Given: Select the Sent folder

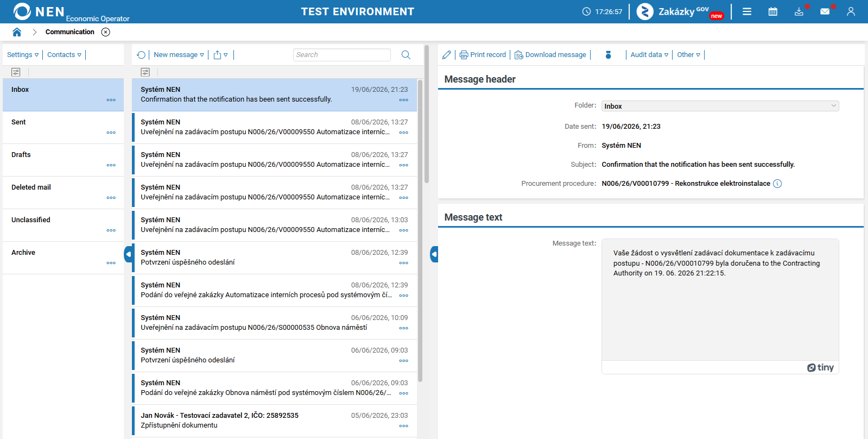Looking at the screenshot, I should click(63, 128).
